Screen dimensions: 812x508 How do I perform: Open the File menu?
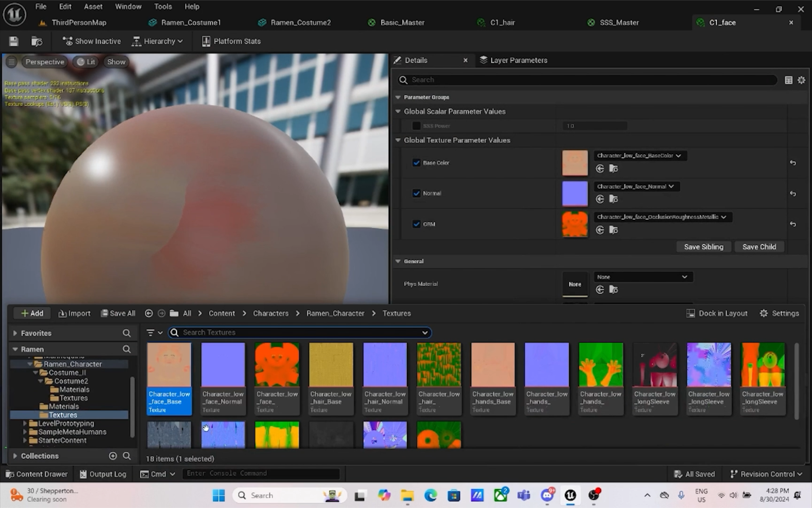(41, 7)
